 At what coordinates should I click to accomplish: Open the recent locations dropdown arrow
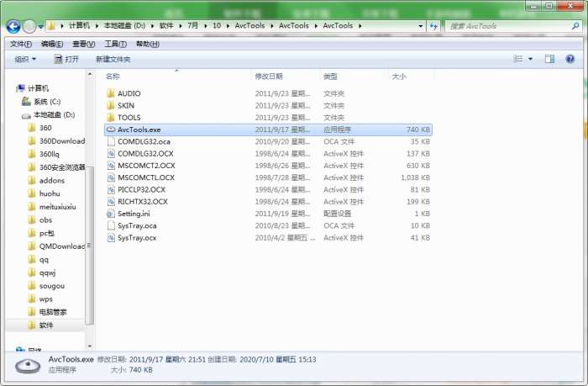click(x=40, y=27)
